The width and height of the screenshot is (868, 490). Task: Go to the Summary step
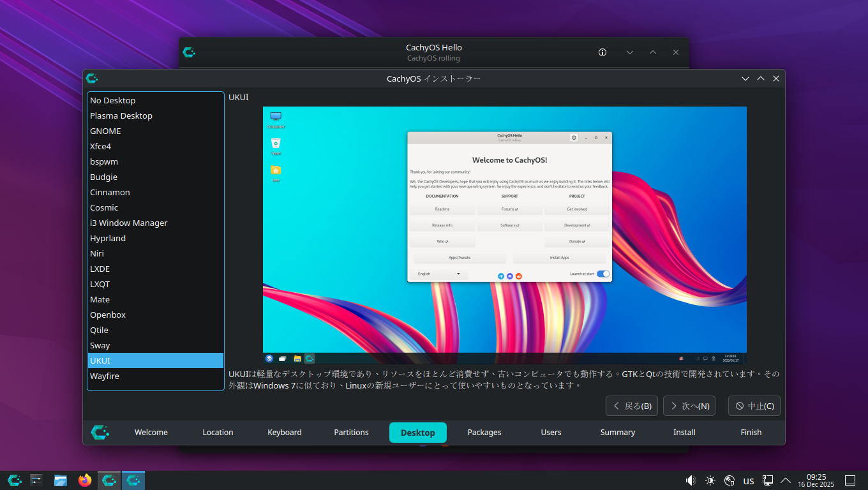[618, 432]
